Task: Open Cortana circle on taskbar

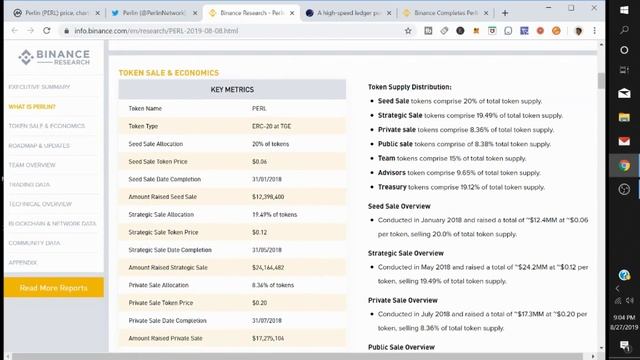Action: point(624,50)
